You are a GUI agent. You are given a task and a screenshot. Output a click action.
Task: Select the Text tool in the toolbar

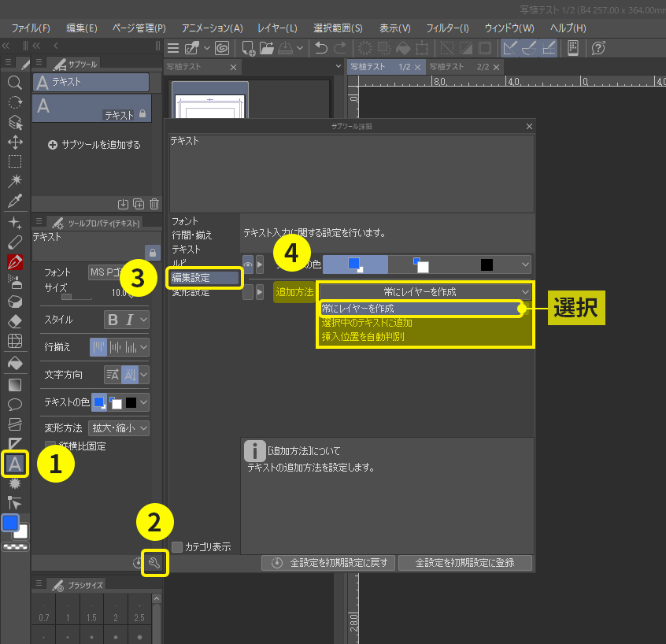point(14,464)
